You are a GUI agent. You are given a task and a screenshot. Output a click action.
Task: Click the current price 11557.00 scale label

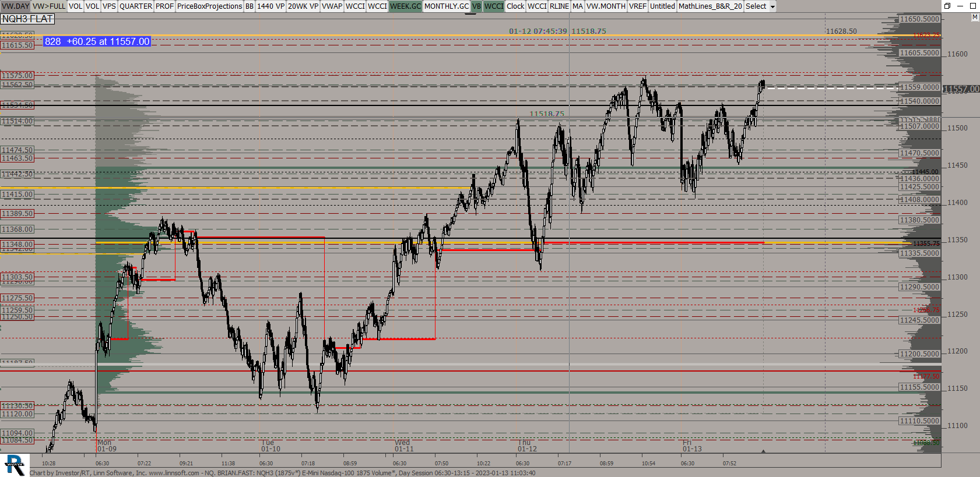click(x=961, y=89)
